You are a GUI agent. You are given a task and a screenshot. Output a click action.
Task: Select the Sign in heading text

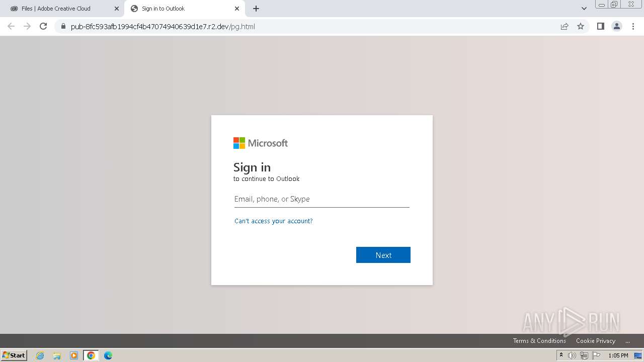tap(252, 167)
